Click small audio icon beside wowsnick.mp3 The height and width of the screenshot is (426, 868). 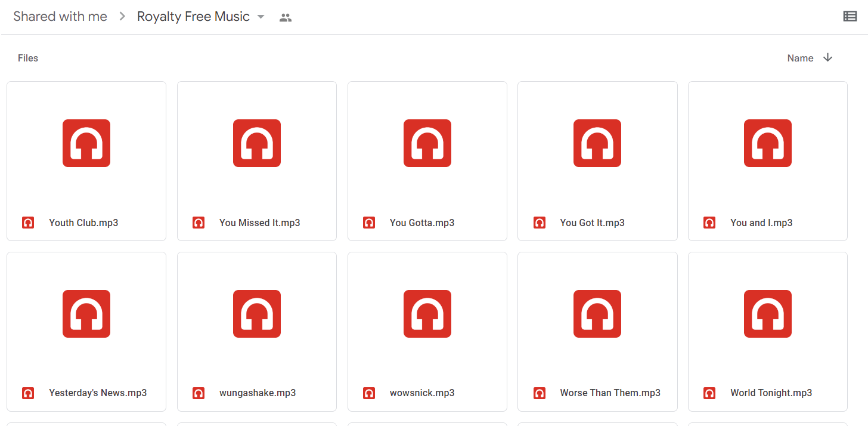click(x=369, y=393)
